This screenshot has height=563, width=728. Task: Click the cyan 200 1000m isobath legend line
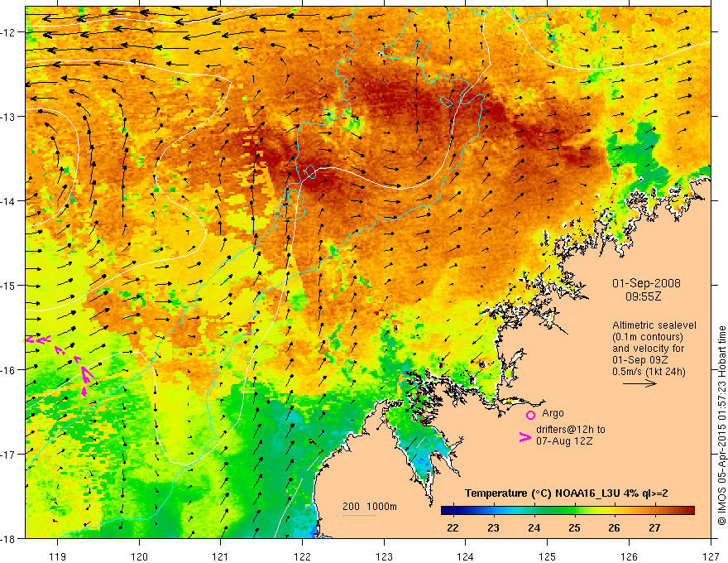coord(359,515)
